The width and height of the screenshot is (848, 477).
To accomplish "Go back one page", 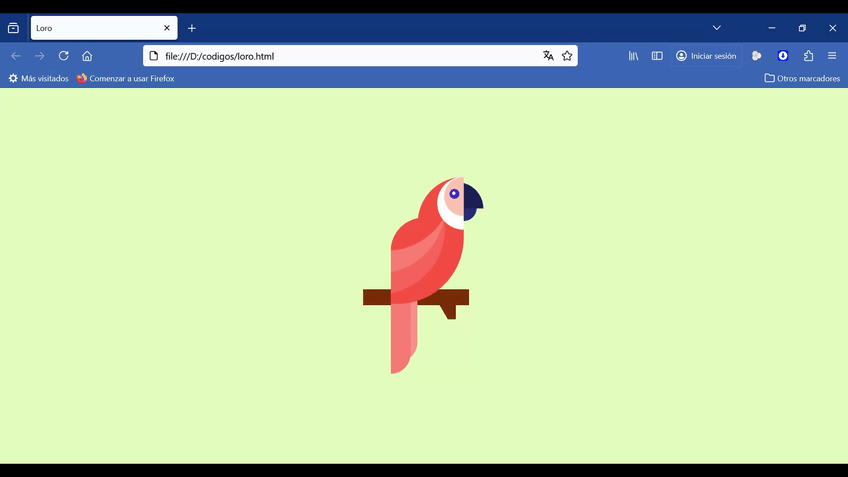I will (16, 56).
